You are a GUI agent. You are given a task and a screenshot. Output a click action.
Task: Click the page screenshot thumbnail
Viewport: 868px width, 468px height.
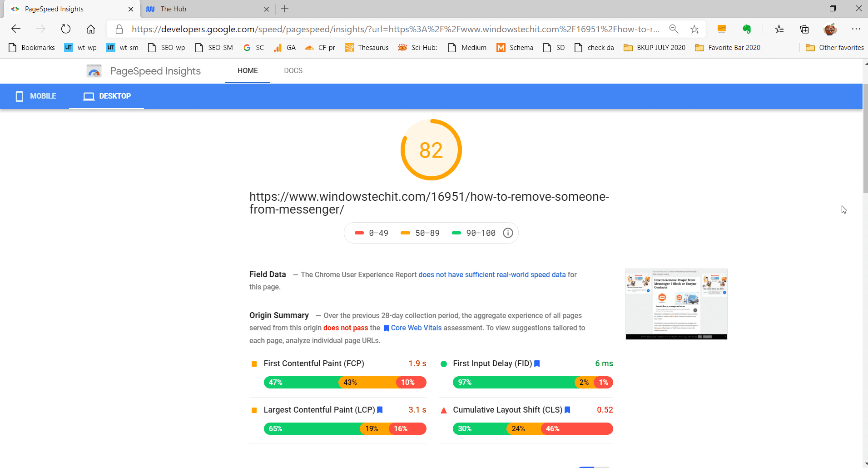676,304
